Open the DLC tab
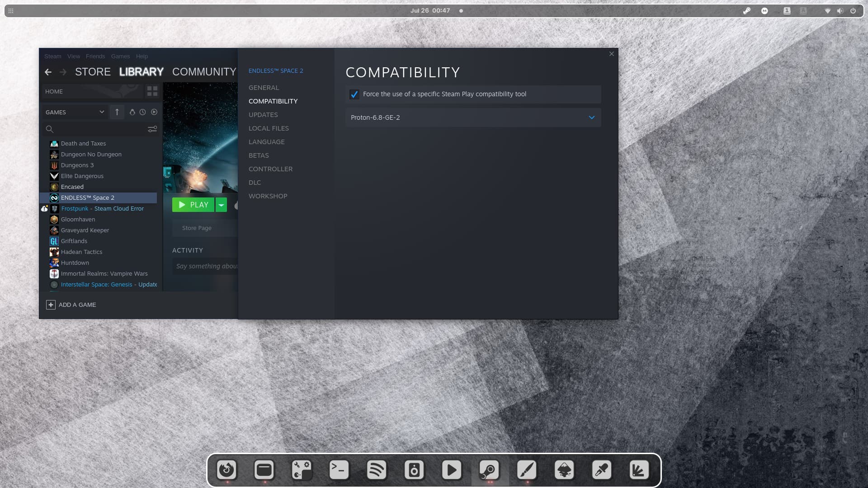 [255, 183]
